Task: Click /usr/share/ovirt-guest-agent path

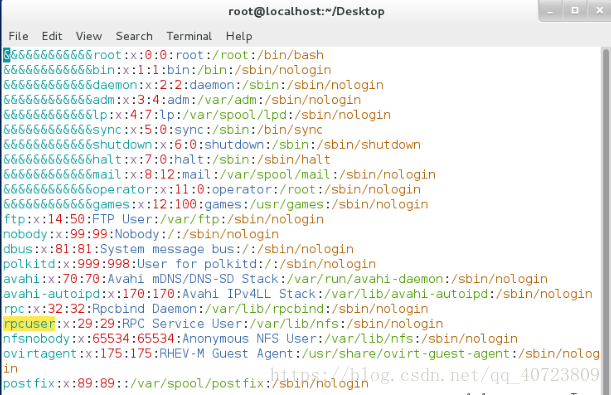Action: point(406,353)
